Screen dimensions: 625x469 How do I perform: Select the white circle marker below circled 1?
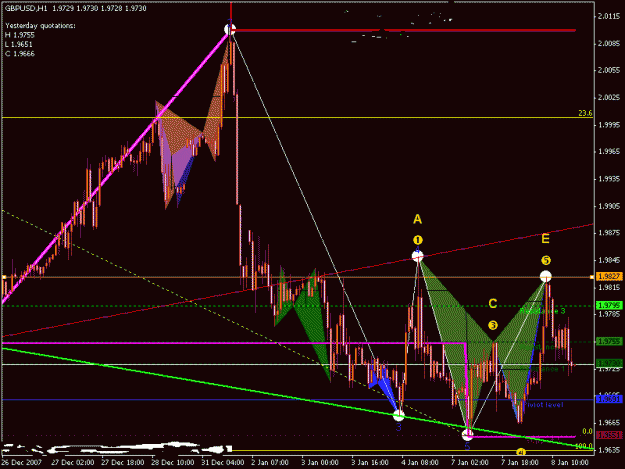pos(417,256)
